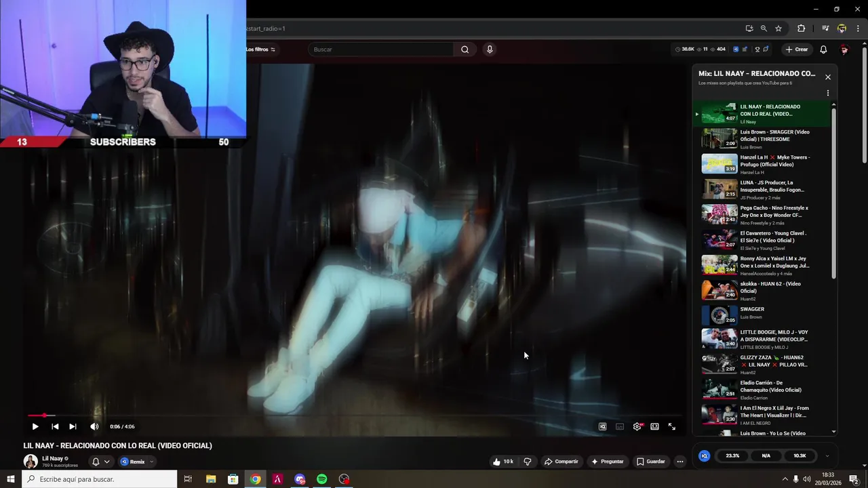Click the vidIQ icon in player controls
This screenshot has height=488, width=868.
point(602,426)
